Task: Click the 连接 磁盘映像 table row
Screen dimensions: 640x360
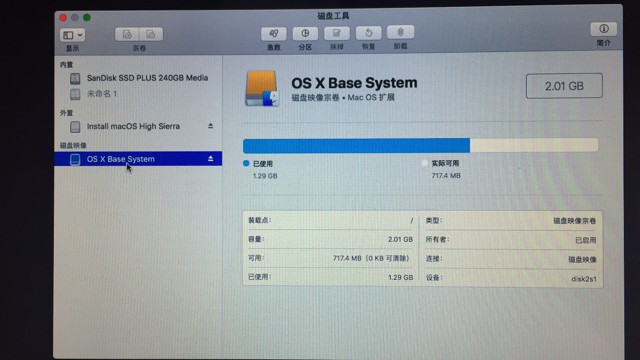Action: tap(511, 259)
